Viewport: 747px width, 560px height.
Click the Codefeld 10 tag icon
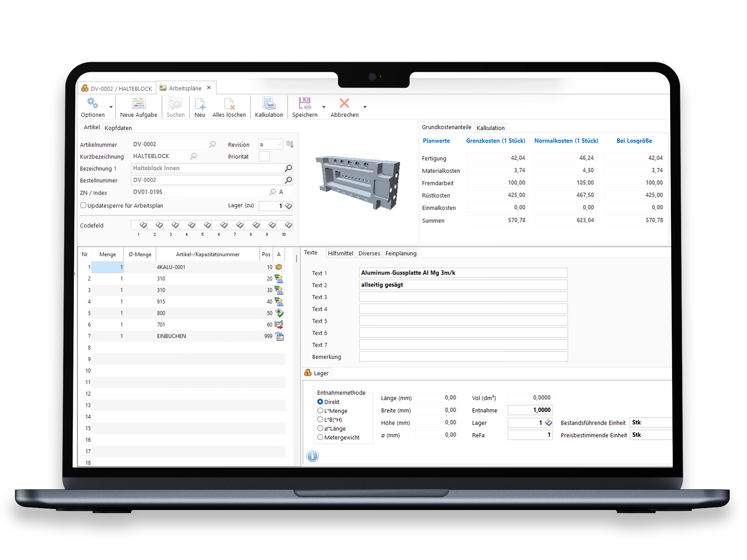click(288, 225)
